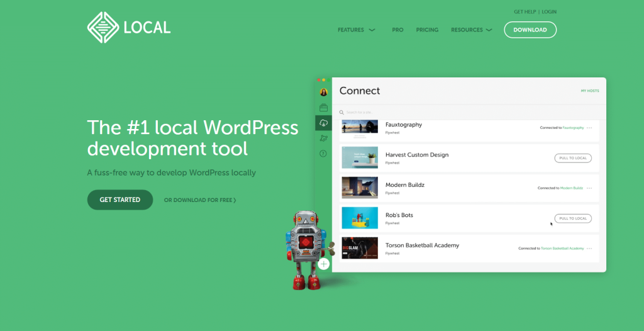Select the Connect cloud sidebar icon
Viewport: 644px width, 331px height.
point(324,123)
